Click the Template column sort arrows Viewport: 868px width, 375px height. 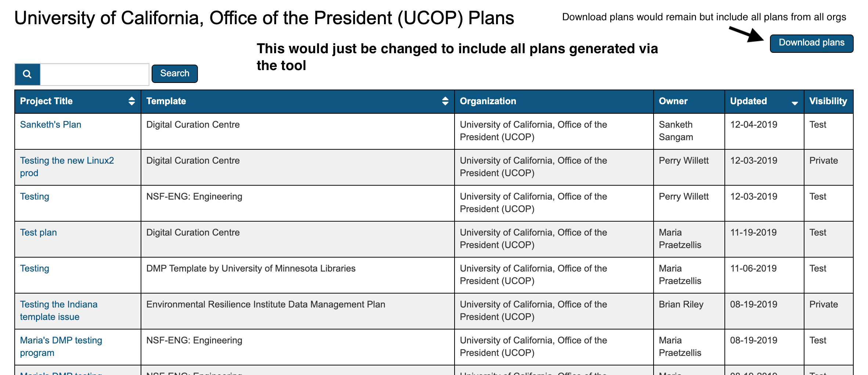coord(445,101)
